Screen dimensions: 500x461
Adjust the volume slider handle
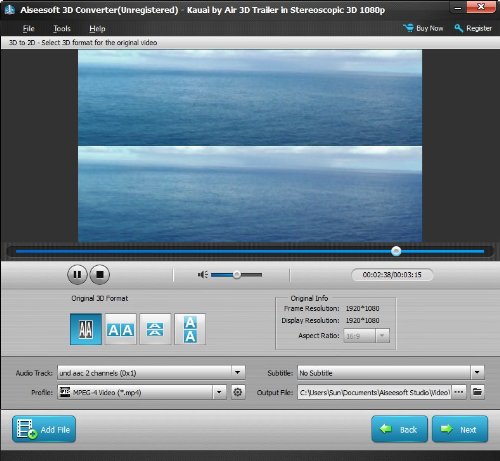click(x=237, y=275)
